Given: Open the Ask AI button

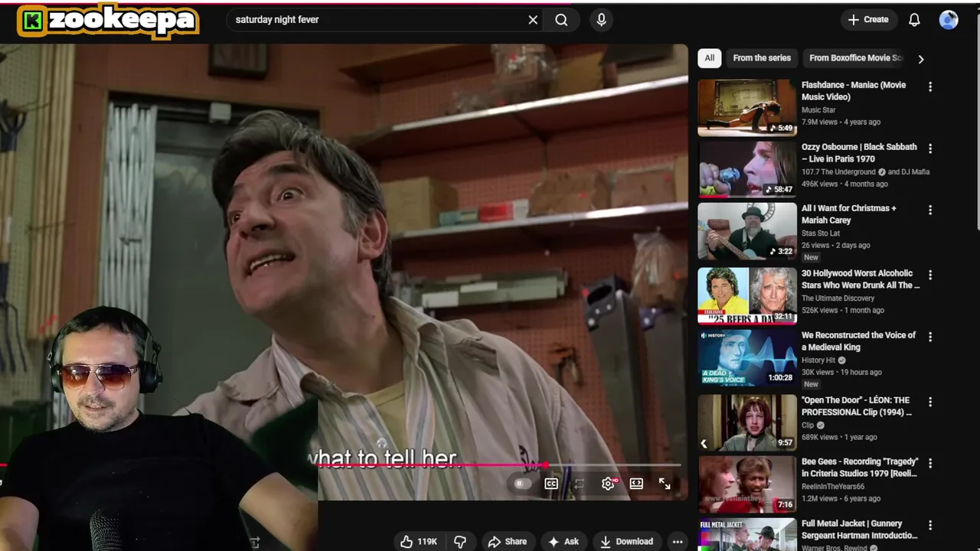Looking at the screenshot, I should pyautogui.click(x=563, y=541).
